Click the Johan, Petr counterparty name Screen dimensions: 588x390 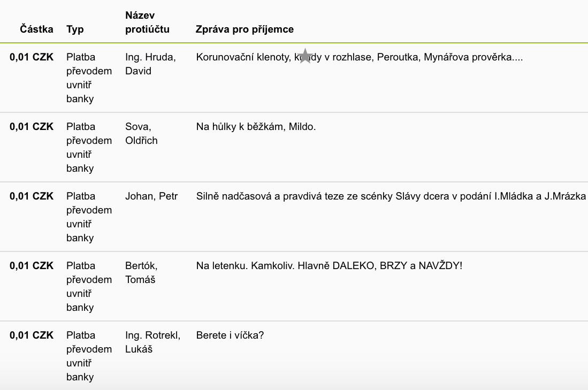point(151,196)
